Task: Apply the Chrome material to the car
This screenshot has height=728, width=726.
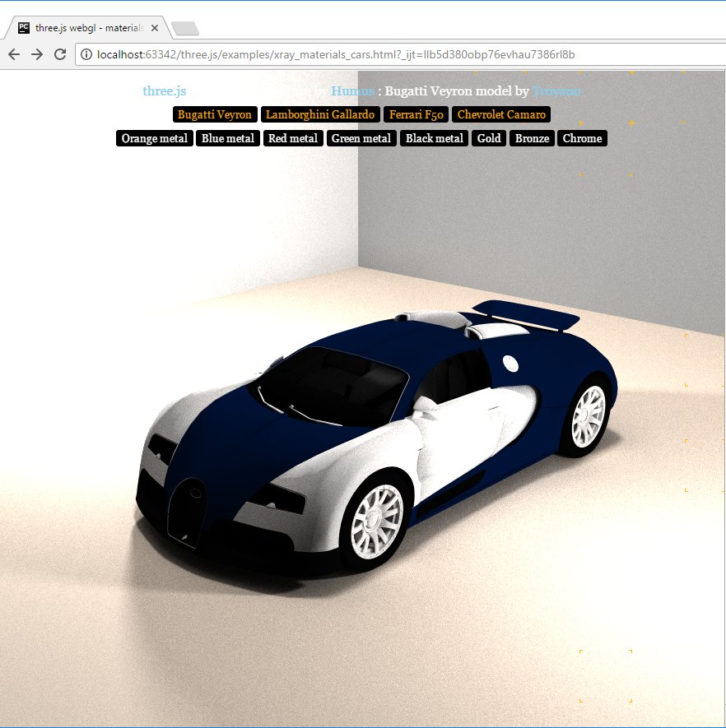Action: [582, 138]
